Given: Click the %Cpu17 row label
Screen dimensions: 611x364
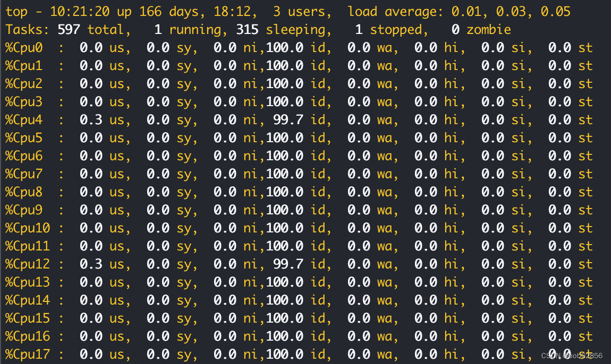Looking at the screenshot, I should (28, 354).
